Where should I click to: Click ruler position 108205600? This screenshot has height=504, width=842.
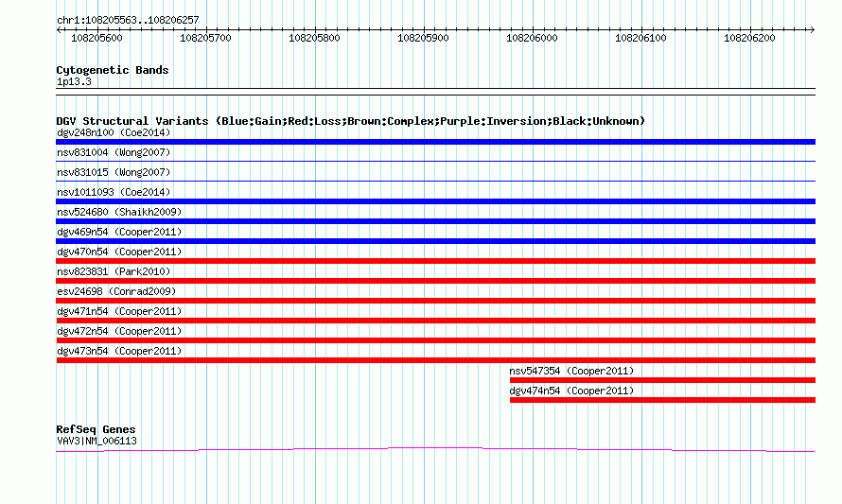[x=96, y=38]
